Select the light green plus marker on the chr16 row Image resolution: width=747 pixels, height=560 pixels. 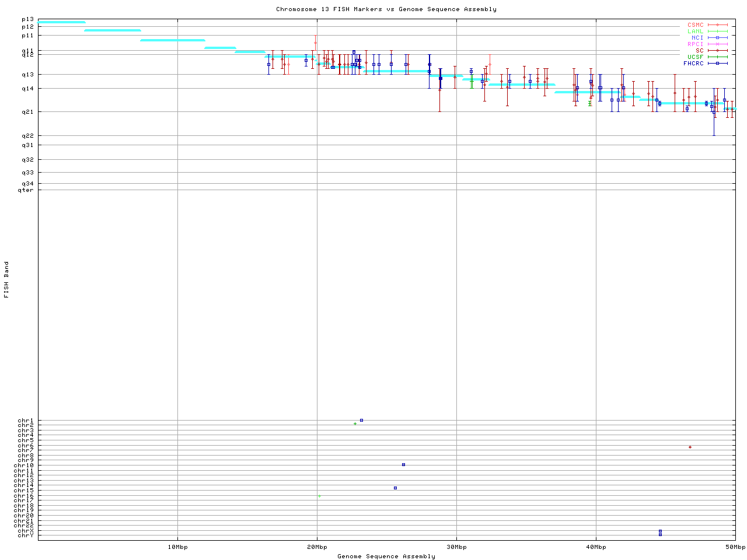point(319,496)
